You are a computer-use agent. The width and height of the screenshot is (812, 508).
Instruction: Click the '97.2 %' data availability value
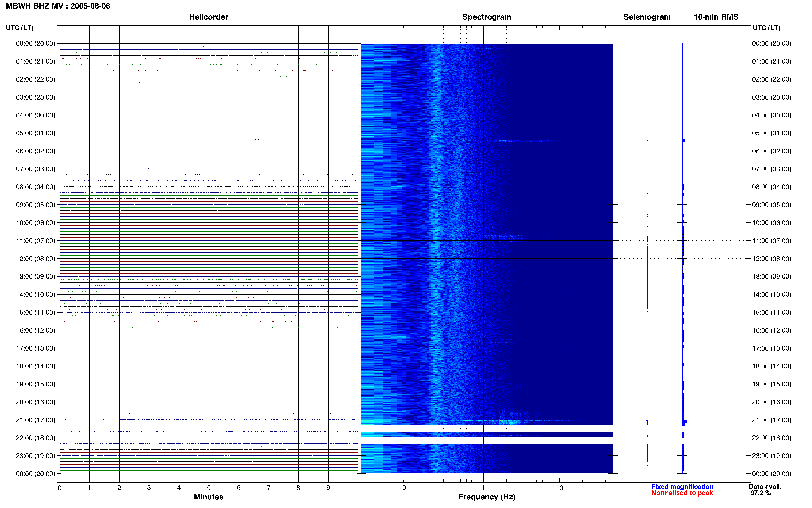(x=761, y=493)
